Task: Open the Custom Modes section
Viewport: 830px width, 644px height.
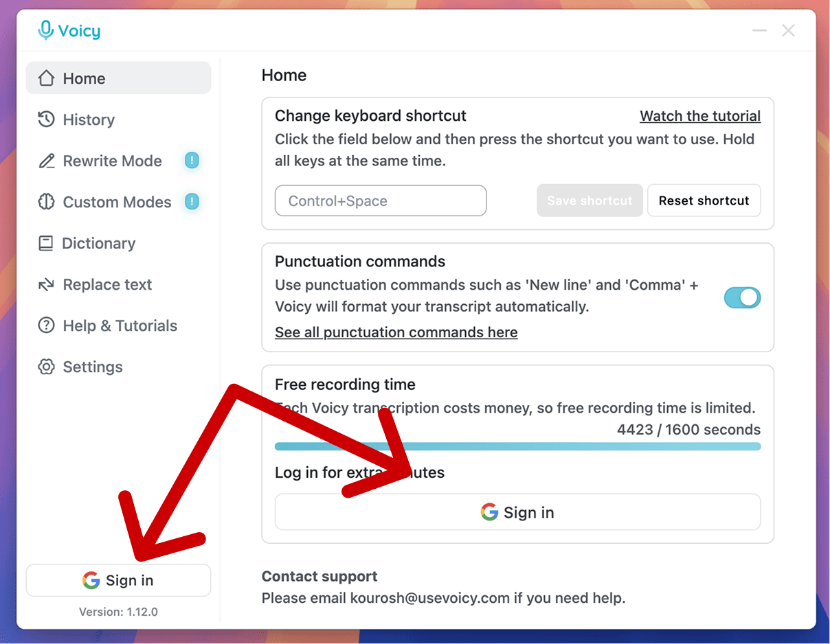Action: click(118, 202)
